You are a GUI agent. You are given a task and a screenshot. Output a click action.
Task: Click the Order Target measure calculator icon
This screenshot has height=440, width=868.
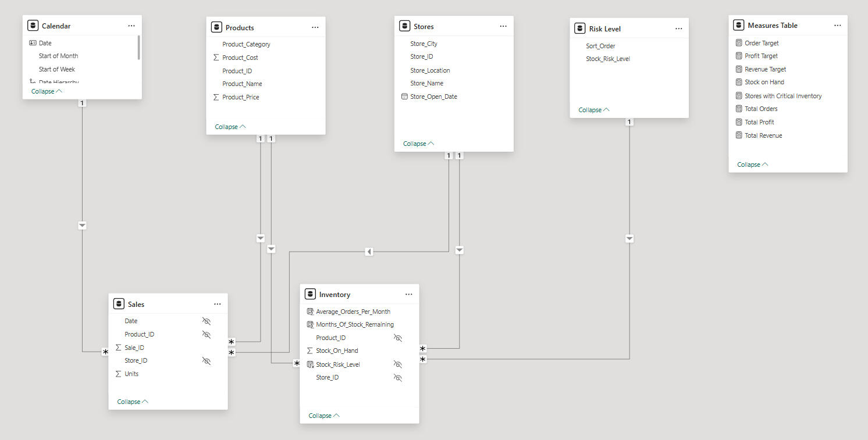(739, 43)
